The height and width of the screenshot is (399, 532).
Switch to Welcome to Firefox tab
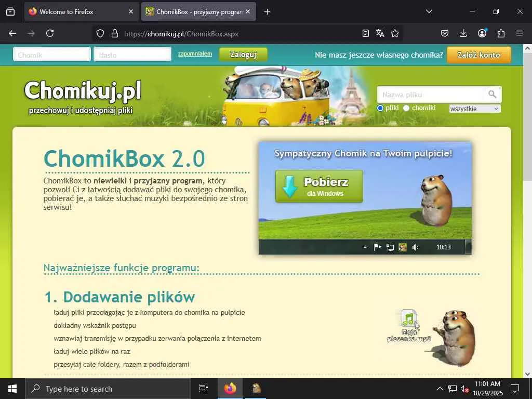[x=82, y=11]
